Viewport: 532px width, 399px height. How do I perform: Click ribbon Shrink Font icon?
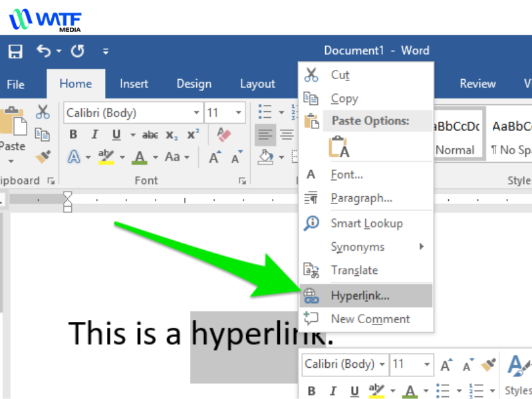pyautogui.click(x=237, y=157)
